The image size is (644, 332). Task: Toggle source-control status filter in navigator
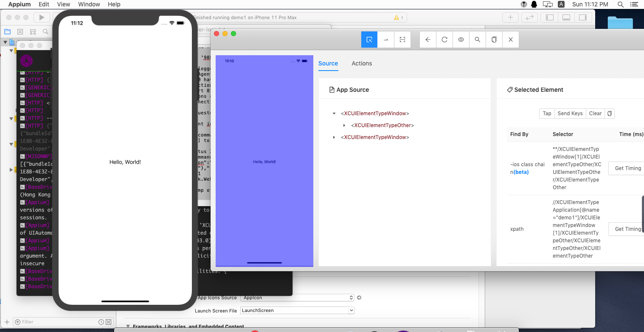pyautogui.click(x=109, y=322)
